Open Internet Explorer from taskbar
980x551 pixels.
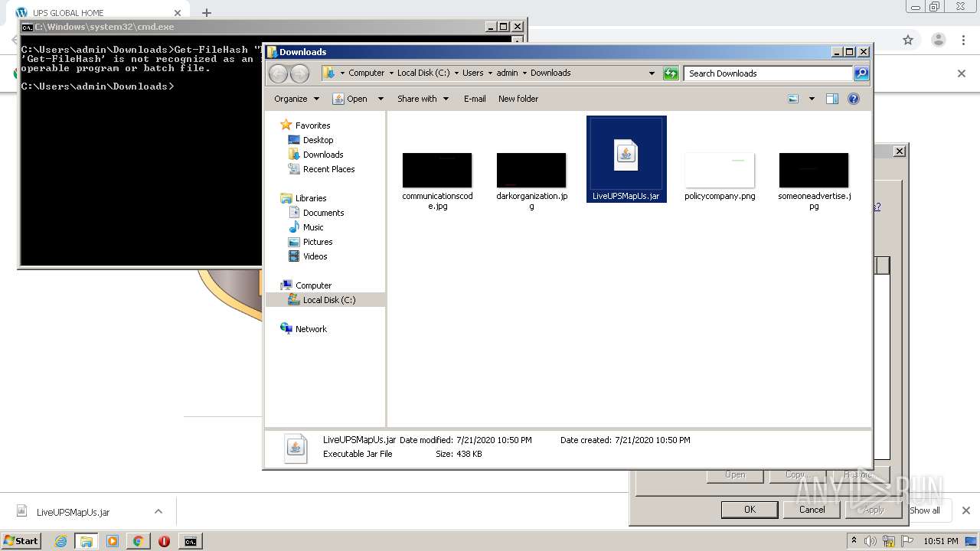(x=60, y=541)
